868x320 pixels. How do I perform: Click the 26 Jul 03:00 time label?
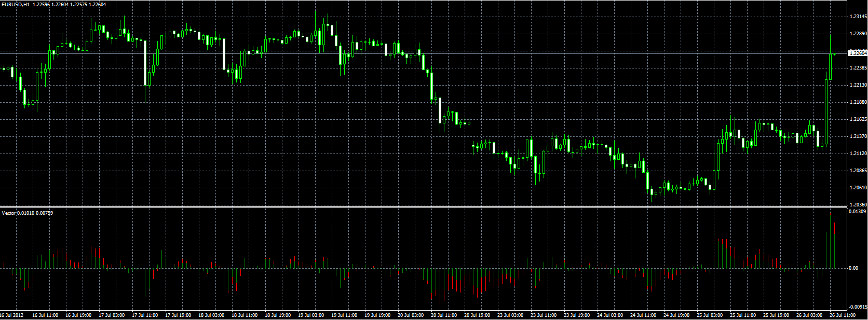[809, 315]
